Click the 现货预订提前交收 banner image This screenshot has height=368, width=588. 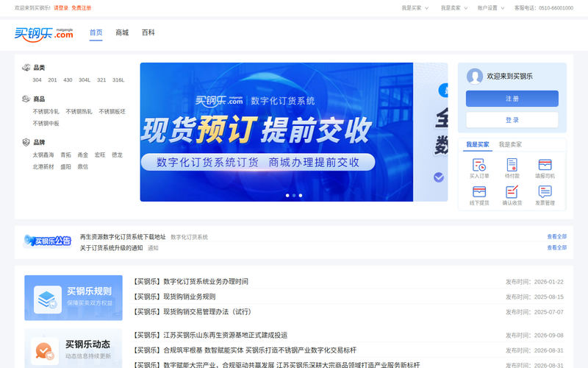coord(276,132)
